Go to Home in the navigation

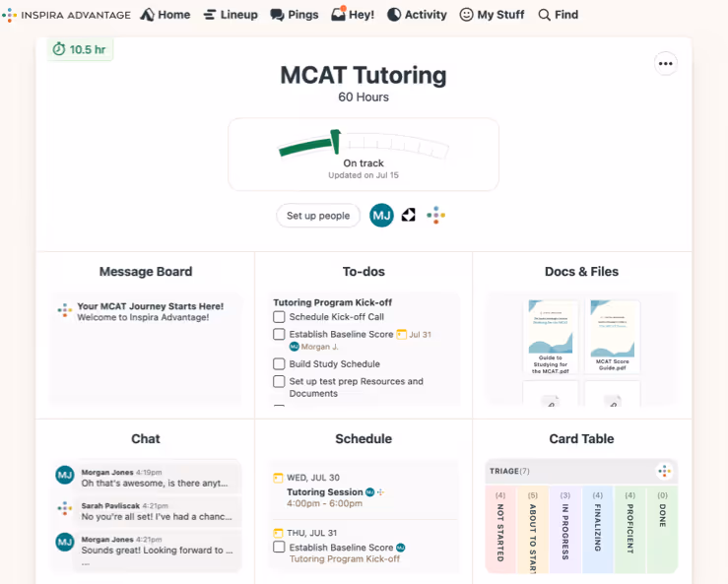tap(165, 15)
